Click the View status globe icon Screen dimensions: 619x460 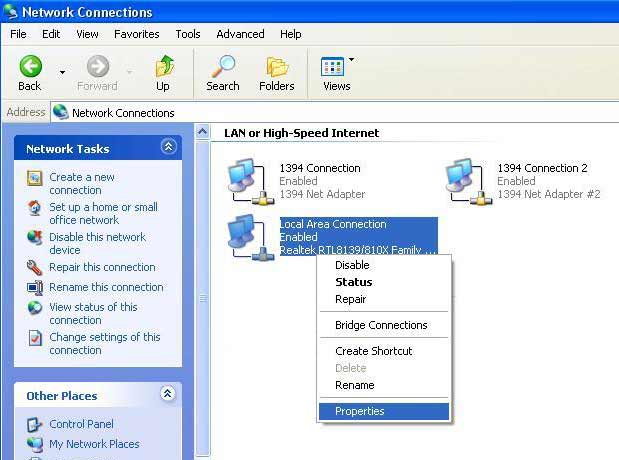point(35,308)
